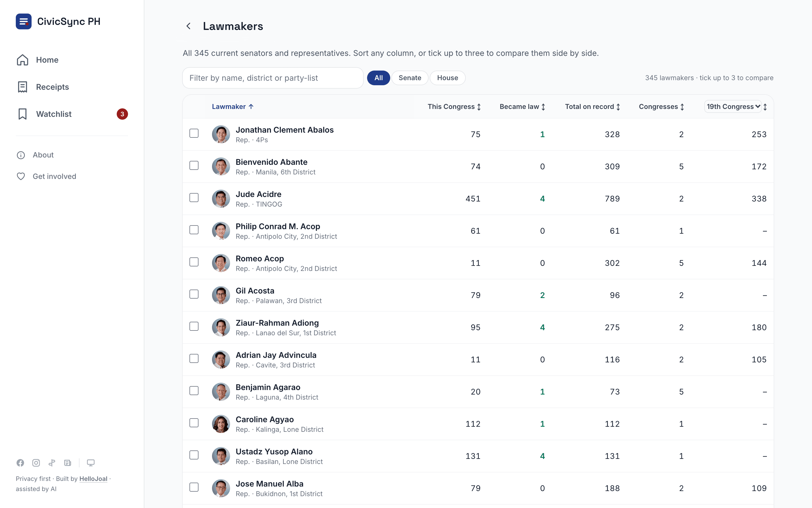Tick the Adrian Jay Advincula checkbox

pyautogui.click(x=194, y=358)
